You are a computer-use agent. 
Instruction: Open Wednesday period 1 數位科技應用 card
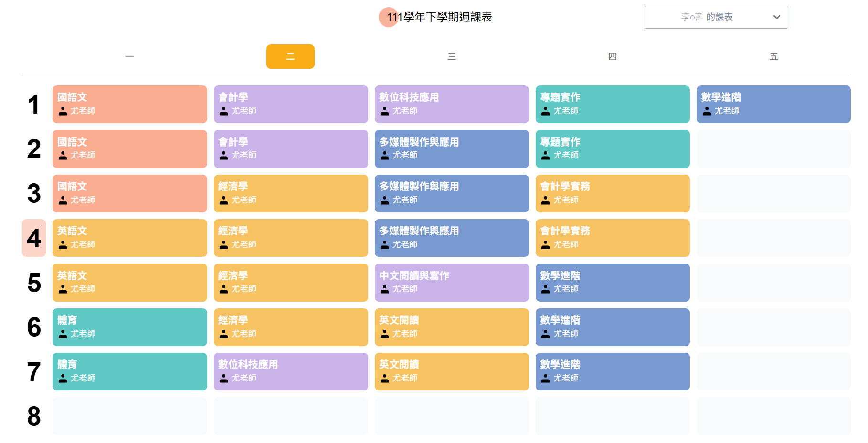[452, 105]
